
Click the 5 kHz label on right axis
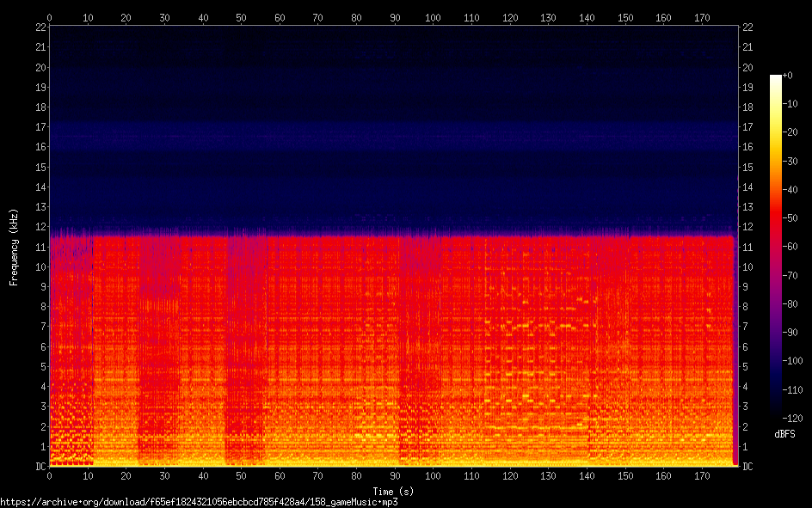pyautogui.click(x=746, y=367)
